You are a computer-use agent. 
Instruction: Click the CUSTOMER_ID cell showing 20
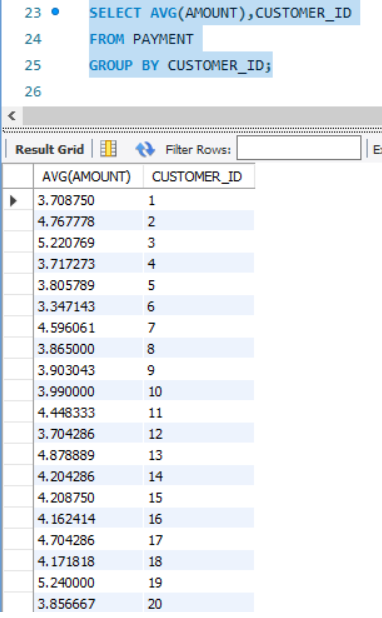pos(199,604)
